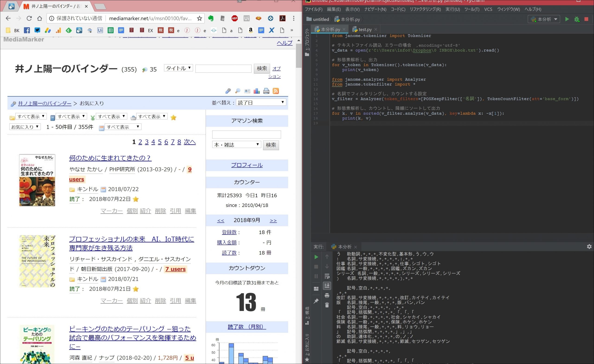Click 次へ pagination link
Image resolution: width=594 pixels, height=364 pixels.
[x=190, y=142]
